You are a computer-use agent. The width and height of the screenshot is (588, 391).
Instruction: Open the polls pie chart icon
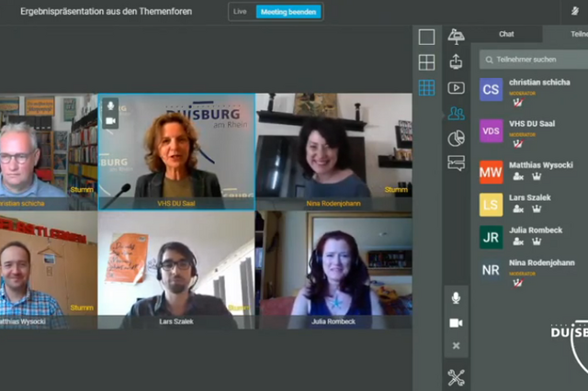click(456, 139)
